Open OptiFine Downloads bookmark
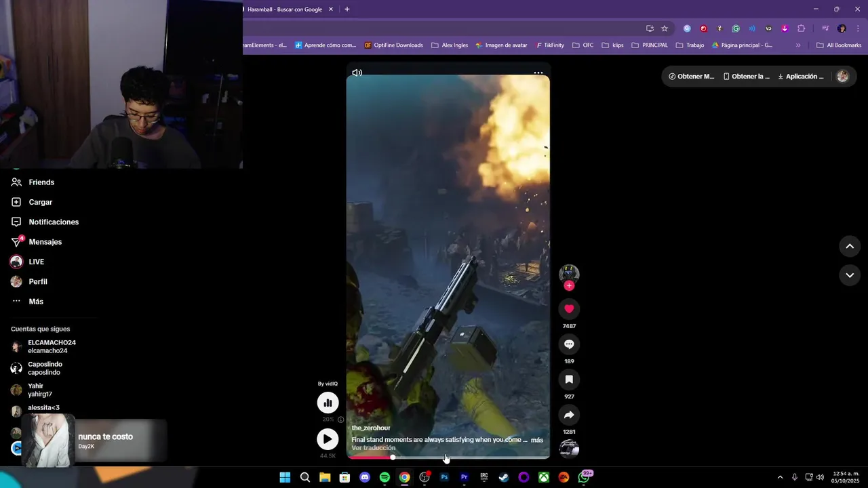The width and height of the screenshot is (868, 488). pos(393,45)
